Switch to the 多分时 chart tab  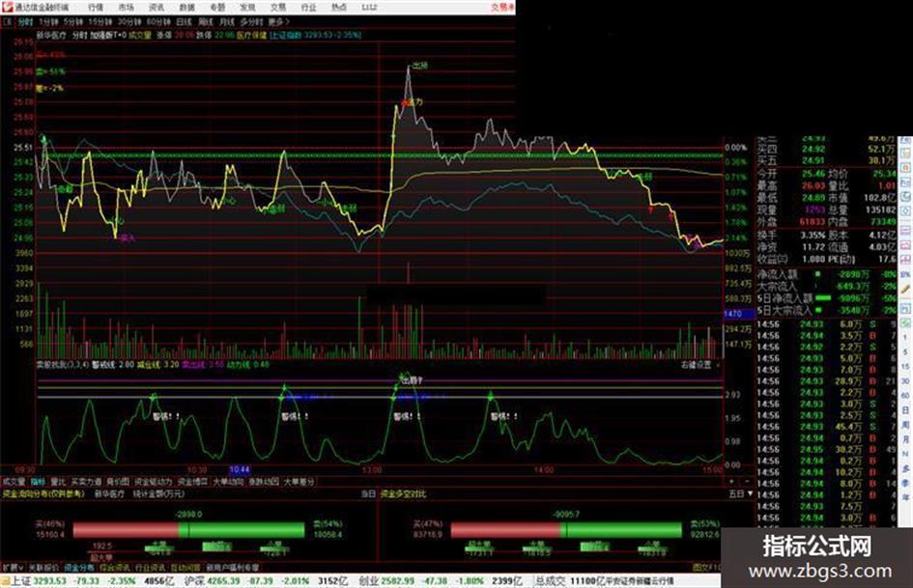coord(251,21)
